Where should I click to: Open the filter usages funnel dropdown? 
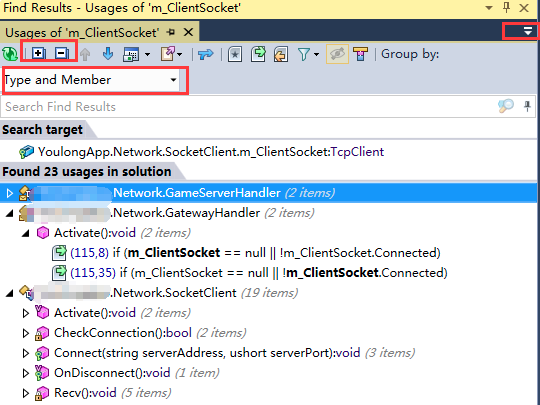pyautogui.click(x=309, y=54)
